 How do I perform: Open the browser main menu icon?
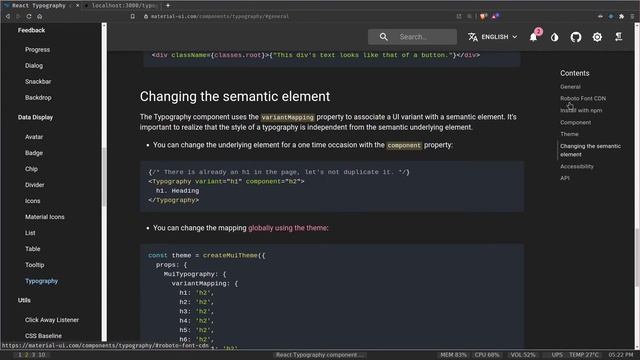(x=632, y=16)
